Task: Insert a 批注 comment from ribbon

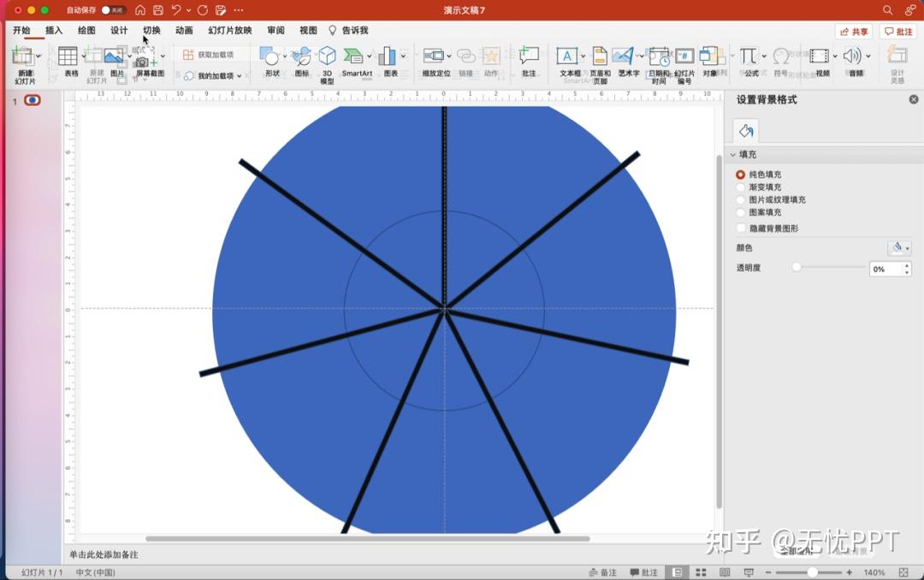Action: (529, 56)
